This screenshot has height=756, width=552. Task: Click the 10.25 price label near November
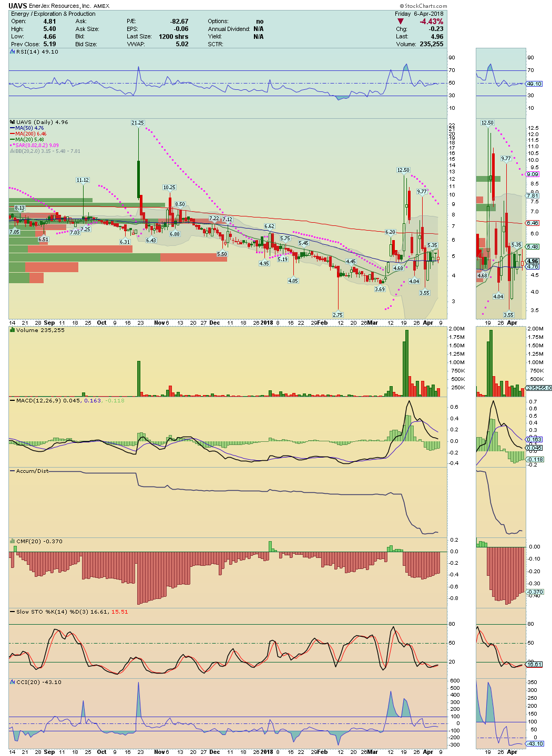pyautogui.click(x=169, y=188)
